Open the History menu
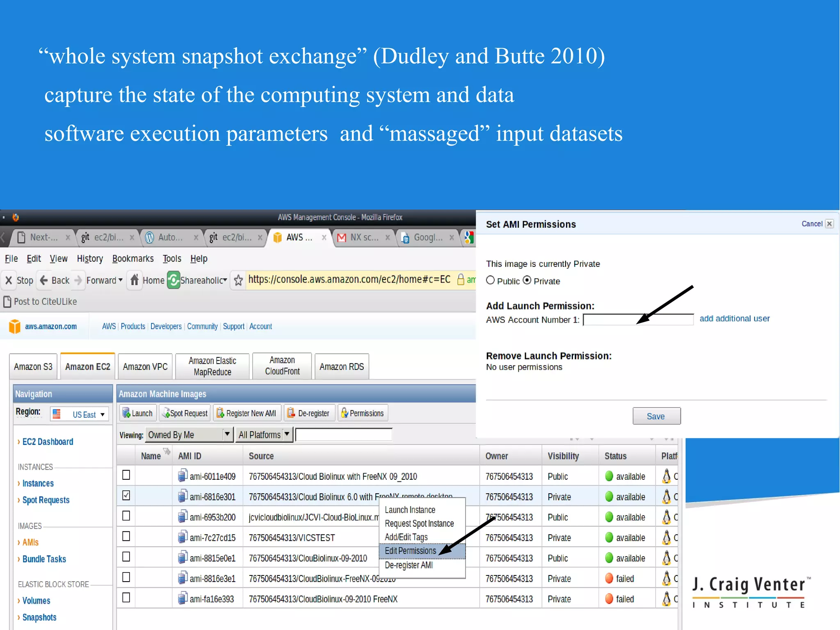This screenshot has width=840, height=630. point(90,259)
